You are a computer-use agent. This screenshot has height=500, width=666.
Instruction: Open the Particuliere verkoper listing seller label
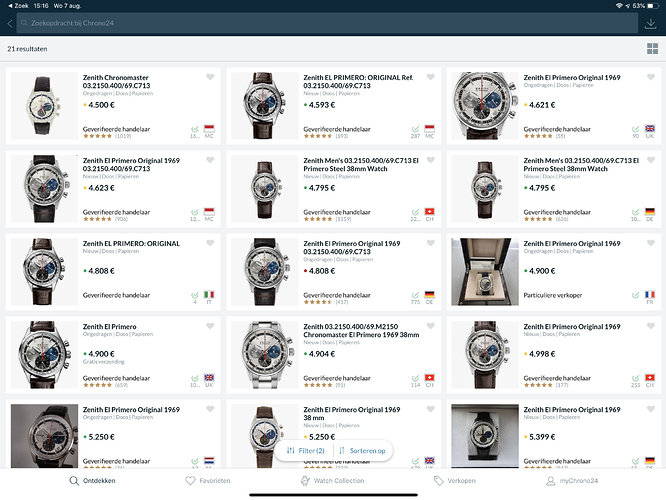[x=553, y=295]
